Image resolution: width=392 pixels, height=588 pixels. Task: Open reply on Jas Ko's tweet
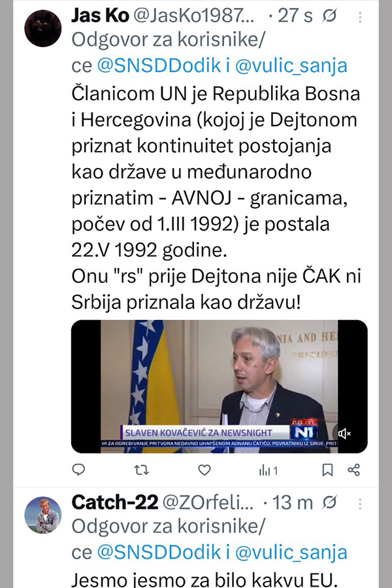78,470
